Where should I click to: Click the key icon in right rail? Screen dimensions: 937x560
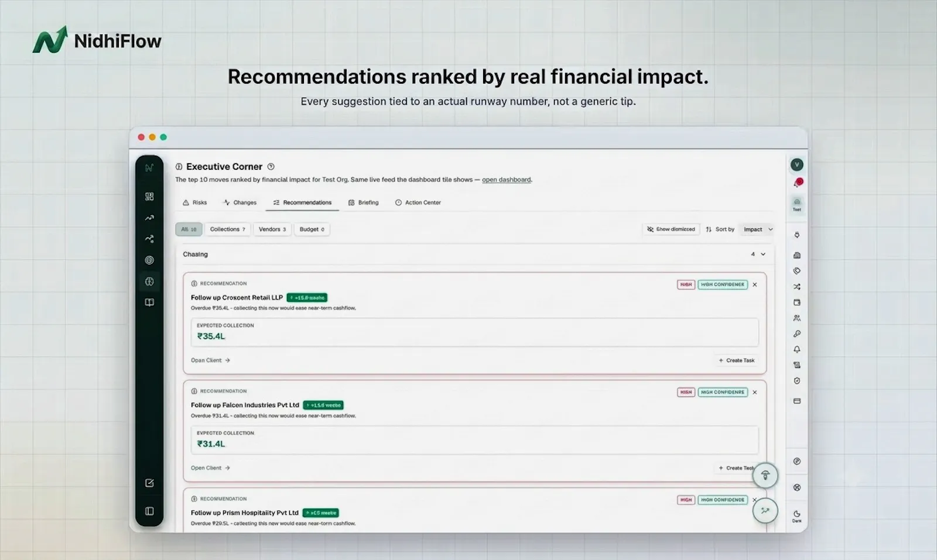click(796, 334)
